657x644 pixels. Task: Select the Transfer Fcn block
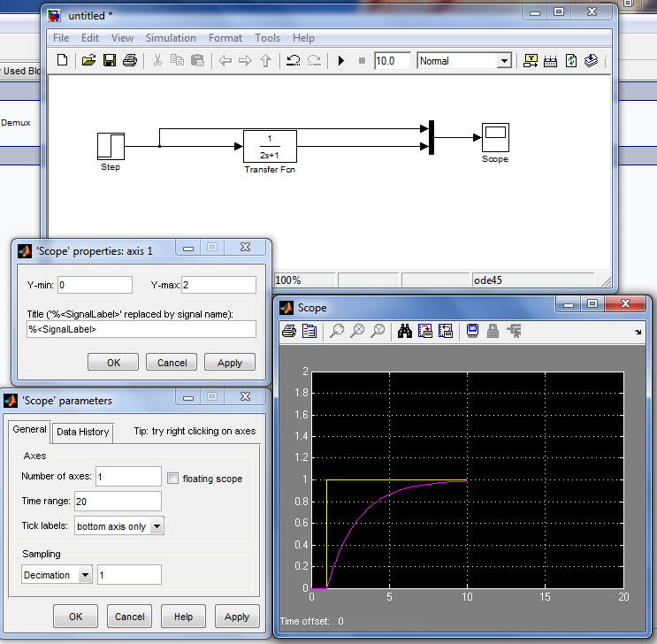click(270, 146)
